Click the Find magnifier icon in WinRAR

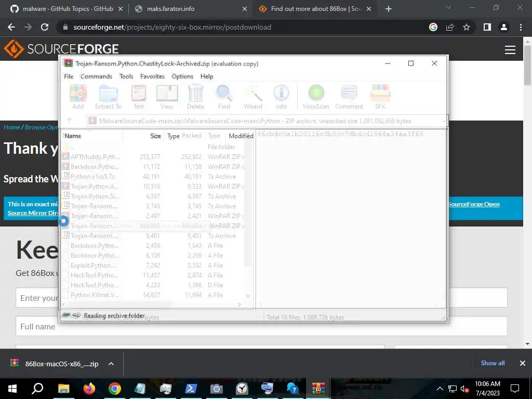click(x=224, y=97)
